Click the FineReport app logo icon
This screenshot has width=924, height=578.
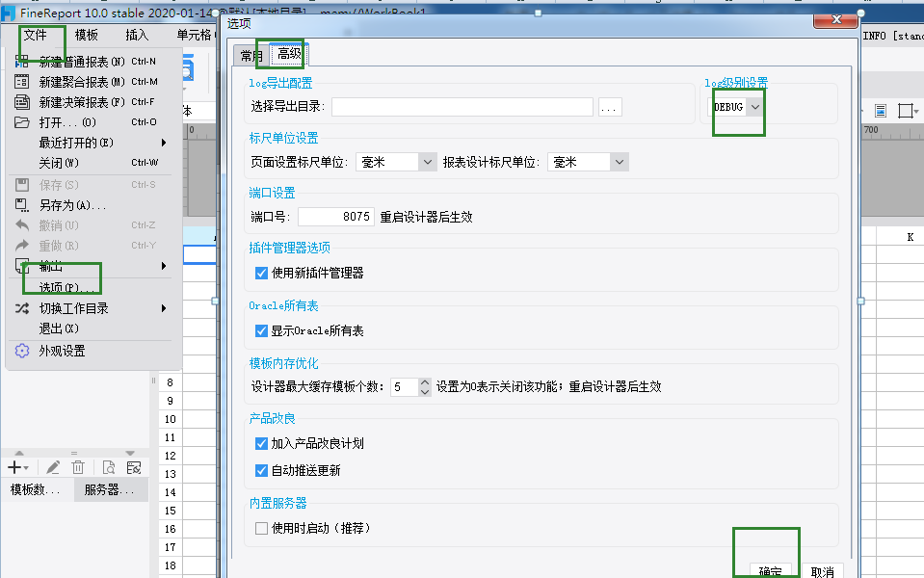pyautogui.click(x=9, y=13)
